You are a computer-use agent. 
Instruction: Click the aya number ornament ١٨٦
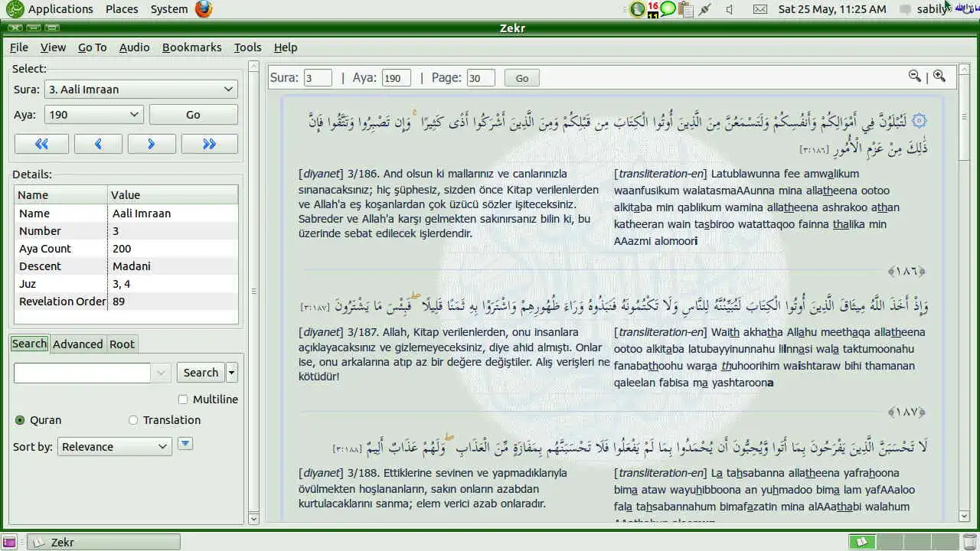[906, 271]
